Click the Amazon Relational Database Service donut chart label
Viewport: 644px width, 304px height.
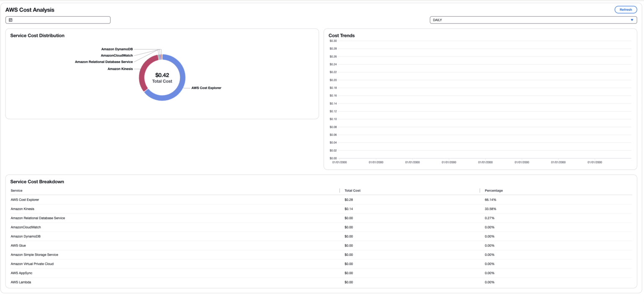[104, 62]
